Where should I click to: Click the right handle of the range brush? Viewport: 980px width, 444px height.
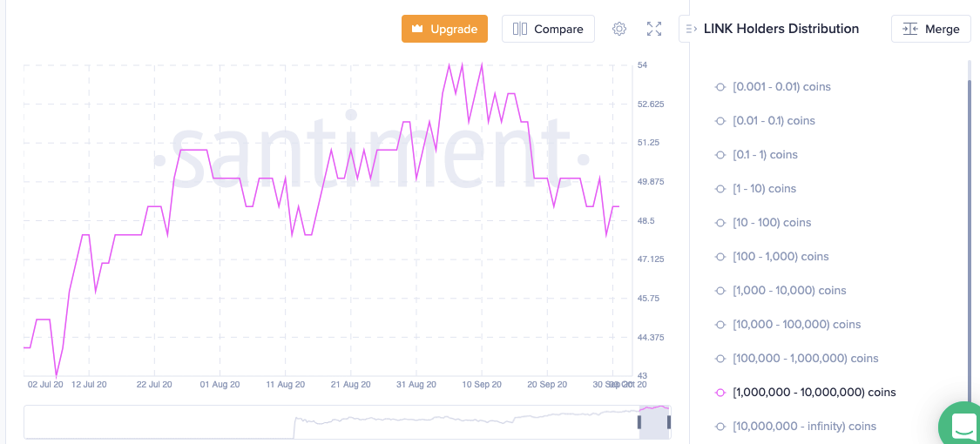point(669,423)
